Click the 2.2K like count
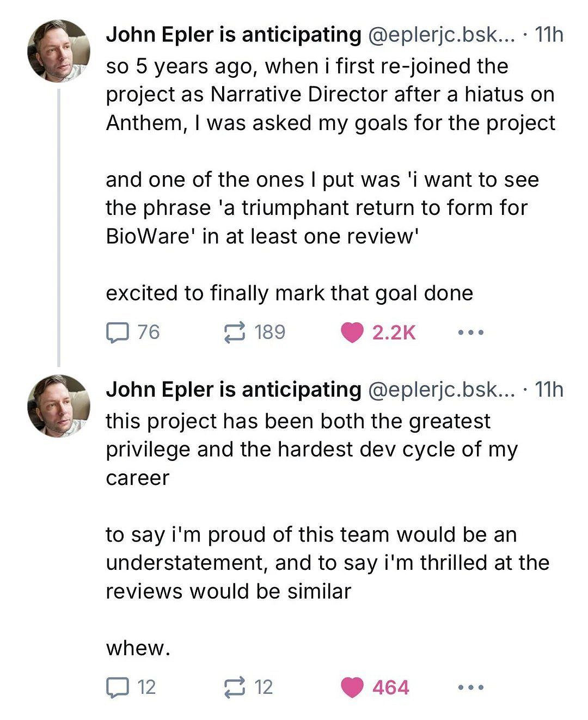The image size is (588, 720). coord(394,333)
